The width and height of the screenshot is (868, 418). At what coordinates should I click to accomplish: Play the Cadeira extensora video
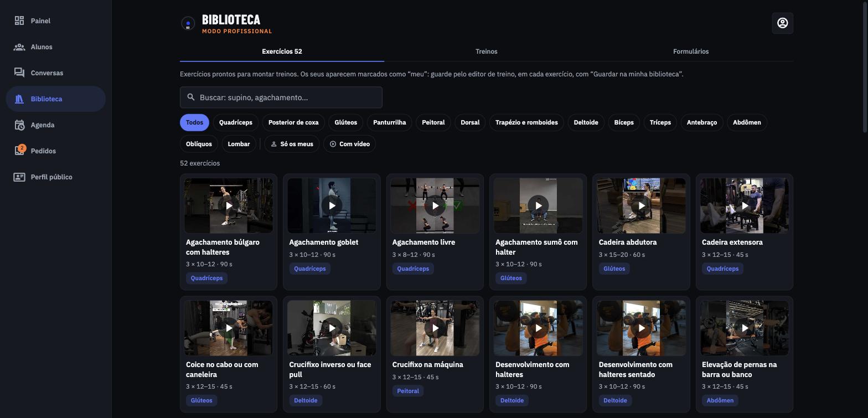(745, 205)
